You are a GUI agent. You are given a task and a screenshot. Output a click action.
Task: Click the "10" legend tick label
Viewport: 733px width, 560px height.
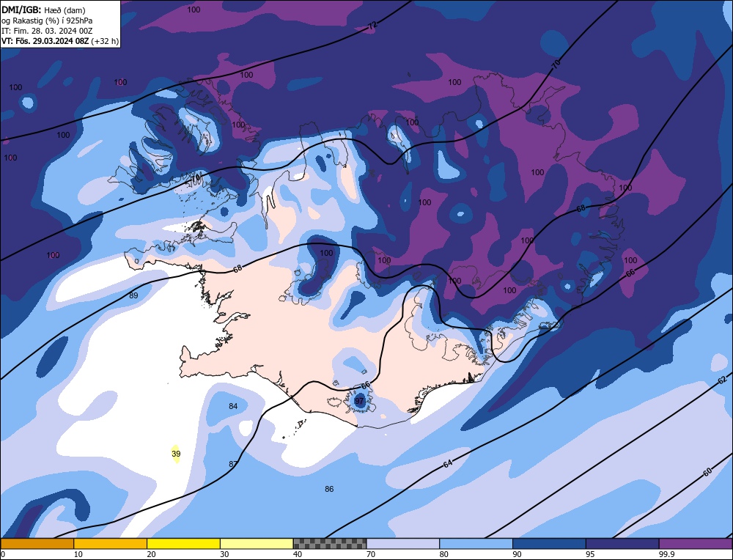[78, 554]
